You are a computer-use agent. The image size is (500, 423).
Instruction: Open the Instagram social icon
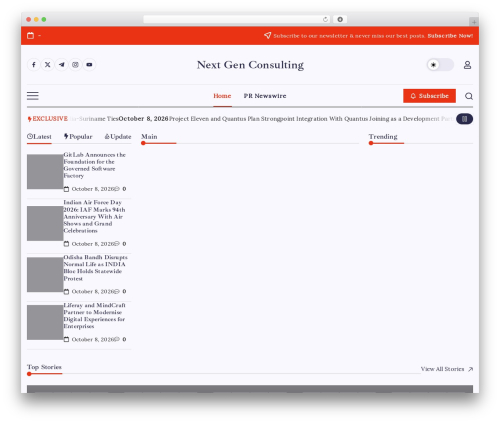pos(75,65)
